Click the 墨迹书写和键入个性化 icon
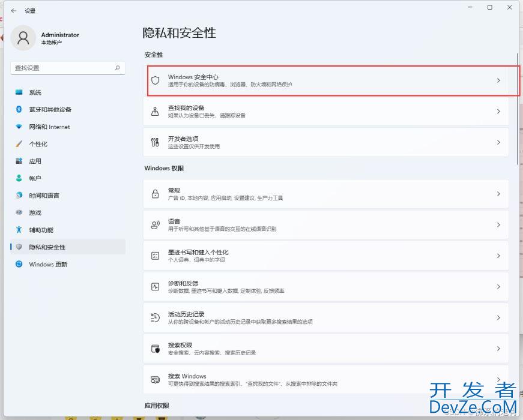This screenshot has height=420, width=523. (155, 256)
